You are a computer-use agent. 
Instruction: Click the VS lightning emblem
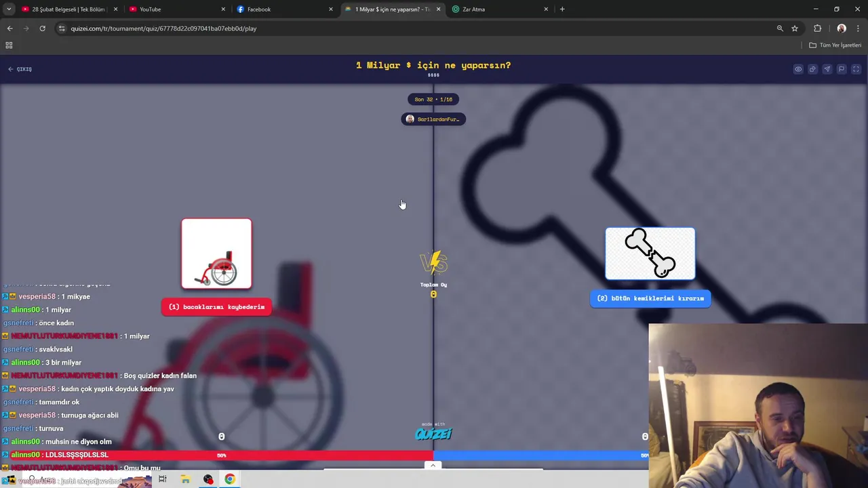click(x=433, y=262)
